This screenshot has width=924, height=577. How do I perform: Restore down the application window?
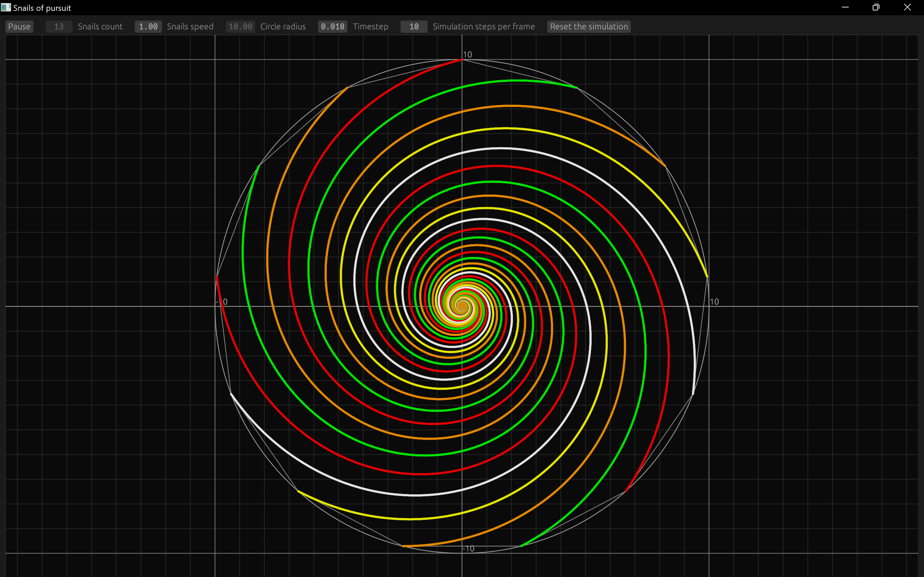tap(876, 7)
